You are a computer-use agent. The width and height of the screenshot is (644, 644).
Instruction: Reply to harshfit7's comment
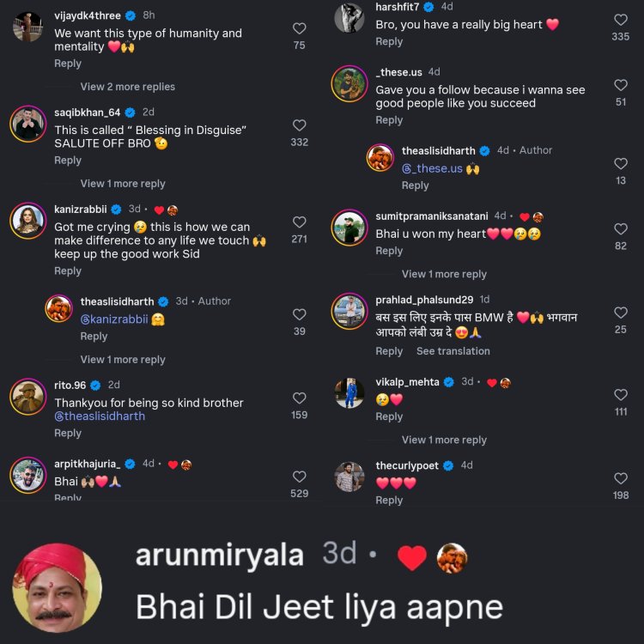click(389, 42)
